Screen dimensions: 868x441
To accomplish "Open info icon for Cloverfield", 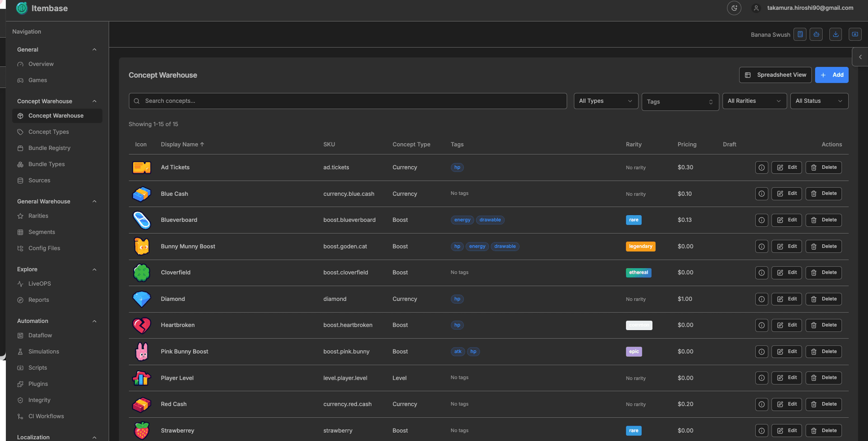I will (x=762, y=273).
